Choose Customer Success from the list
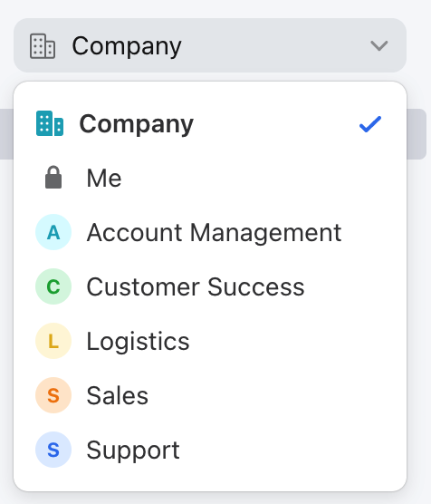Screen dimensions: 431x504 (210, 286)
